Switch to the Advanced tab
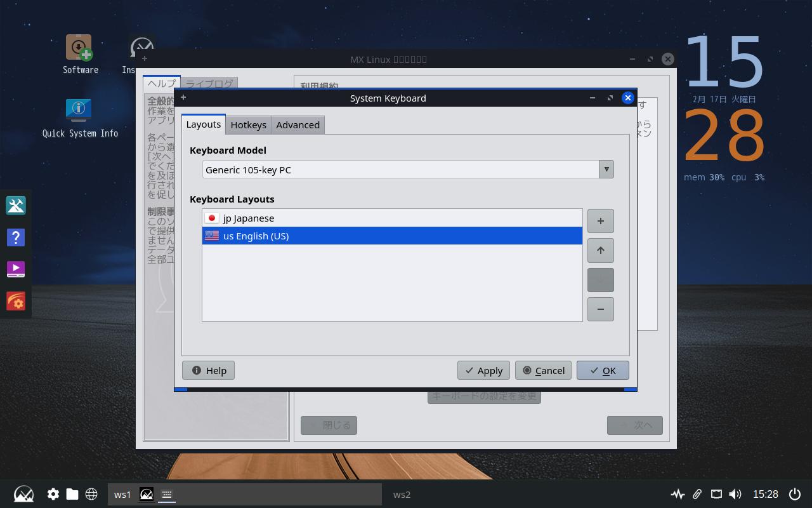Screen dimensions: 812x508 point(298,125)
